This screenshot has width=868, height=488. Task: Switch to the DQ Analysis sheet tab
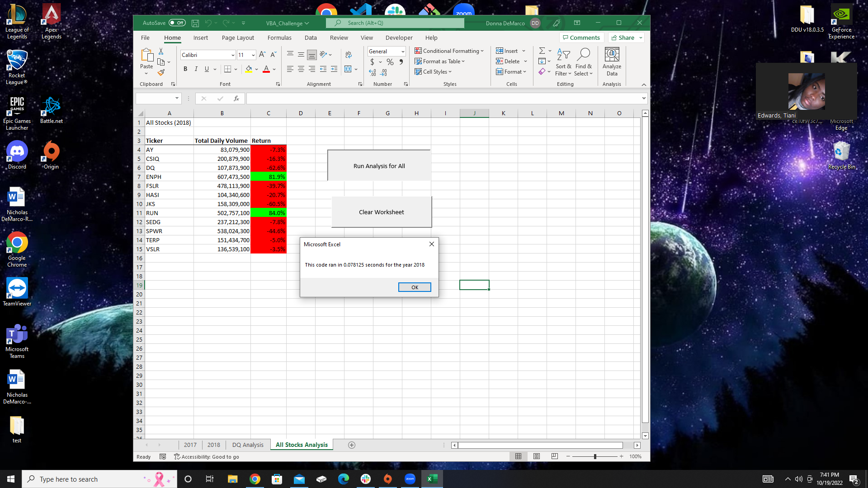point(247,445)
